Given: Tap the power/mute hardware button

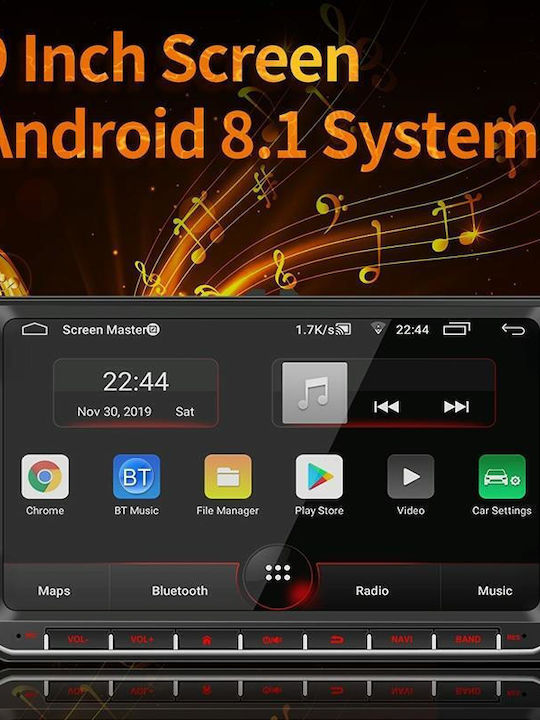Looking at the screenshot, I should pos(272,640).
